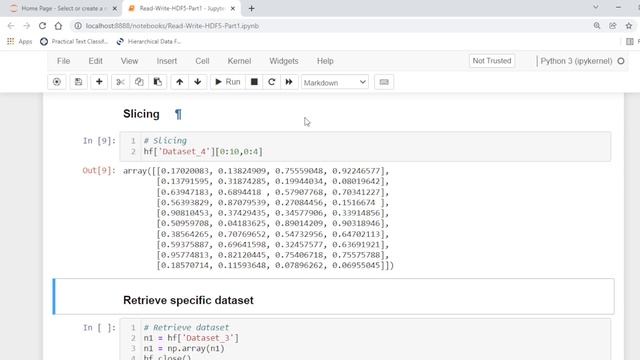Viewport: 640px width, 360px height.
Task: Open the reading list side panel icon
Action: [630, 41]
